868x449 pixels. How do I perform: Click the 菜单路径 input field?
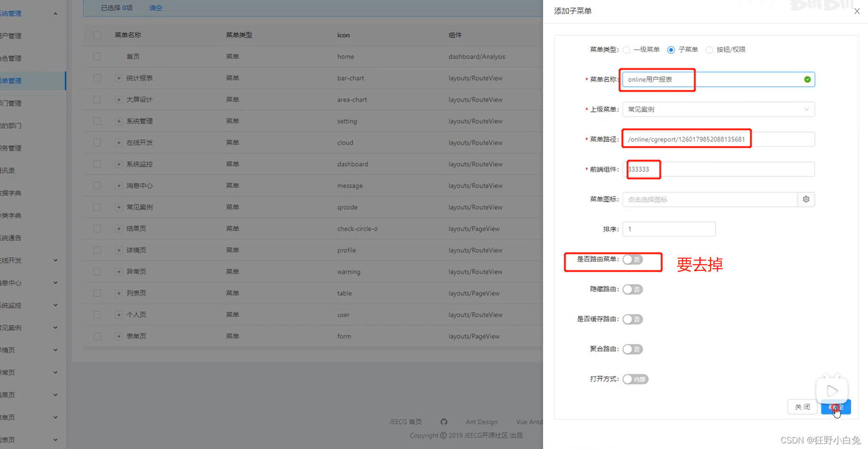tap(718, 139)
